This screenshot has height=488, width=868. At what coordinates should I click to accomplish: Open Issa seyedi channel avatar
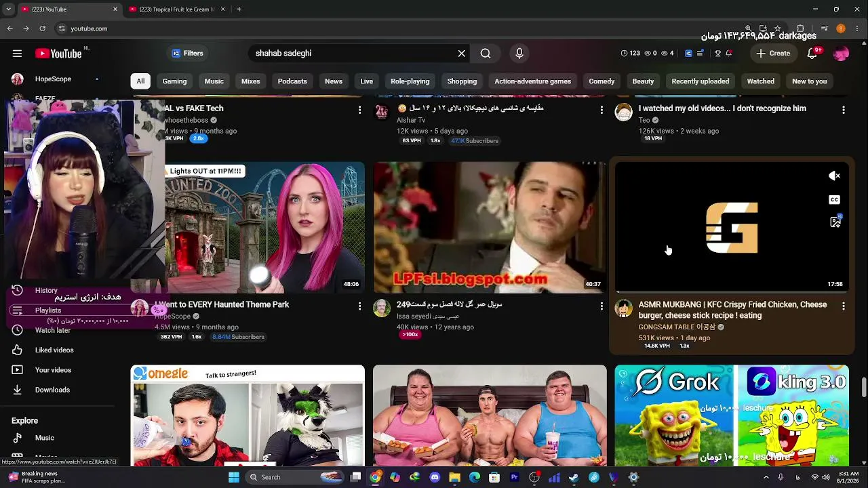coord(382,309)
